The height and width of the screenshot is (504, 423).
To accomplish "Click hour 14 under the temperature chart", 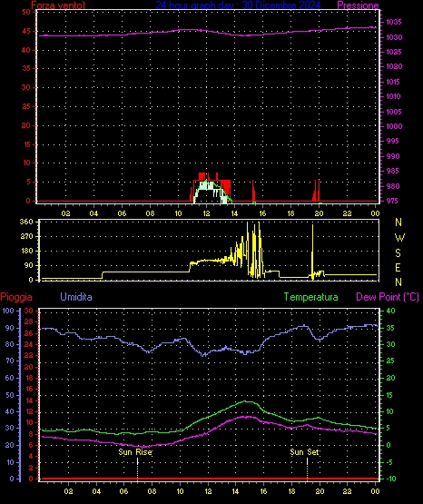I will 235,491.
